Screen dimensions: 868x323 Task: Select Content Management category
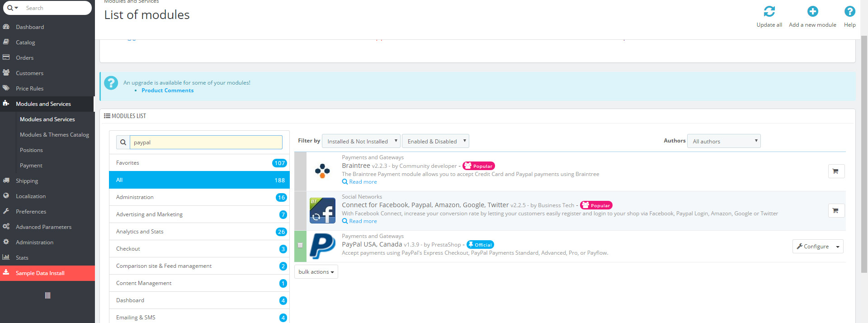(199, 283)
